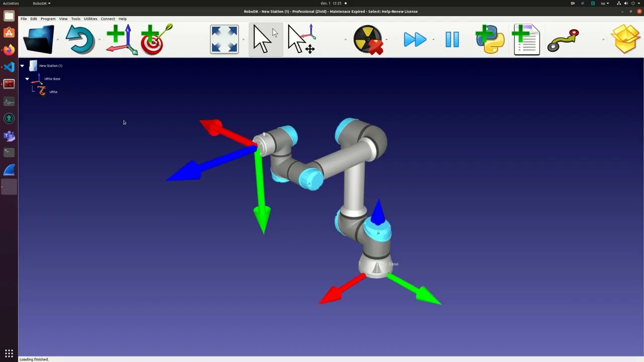The height and width of the screenshot is (362, 644).
Task: Add a reference frame
Action: coord(122,40)
